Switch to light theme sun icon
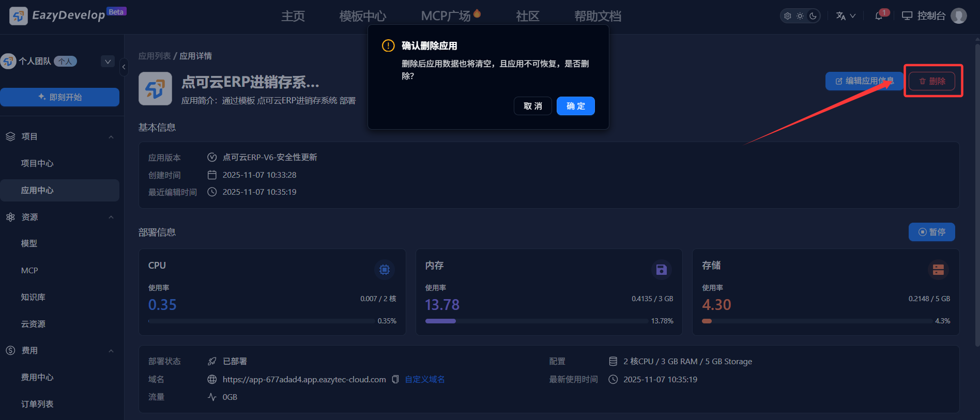980x420 pixels. pos(800,16)
